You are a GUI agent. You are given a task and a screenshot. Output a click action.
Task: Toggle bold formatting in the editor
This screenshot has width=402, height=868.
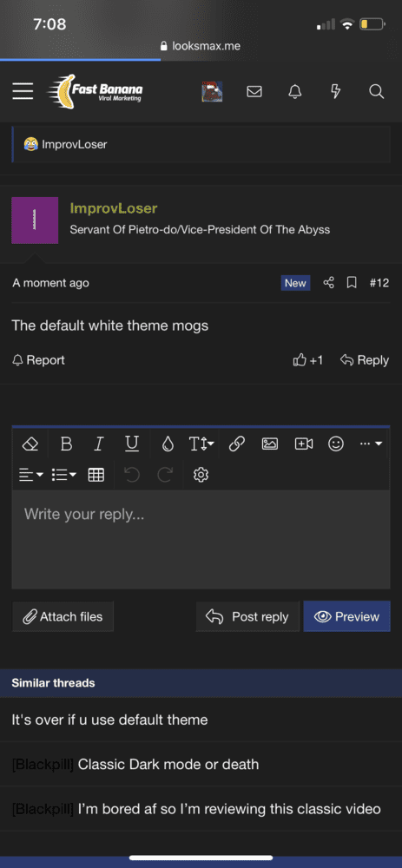pyautogui.click(x=66, y=444)
